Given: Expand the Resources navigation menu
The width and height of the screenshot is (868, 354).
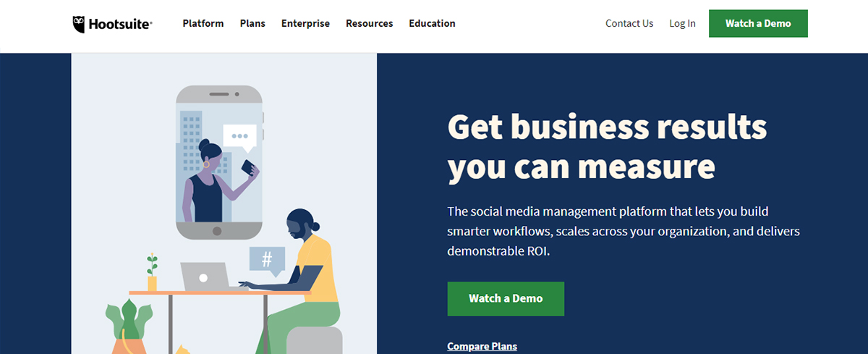Looking at the screenshot, I should click(x=369, y=23).
